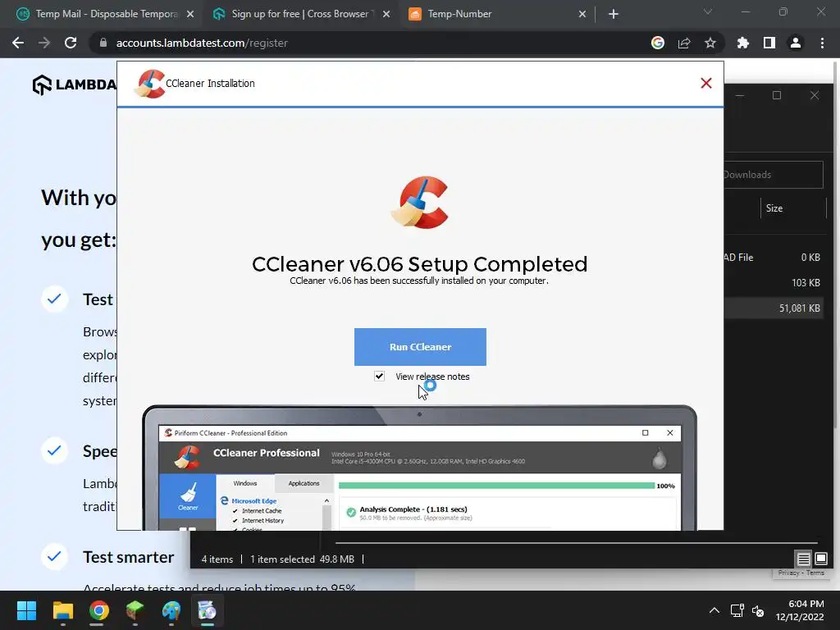Go forward in the browser
840x630 pixels.
[44, 43]
